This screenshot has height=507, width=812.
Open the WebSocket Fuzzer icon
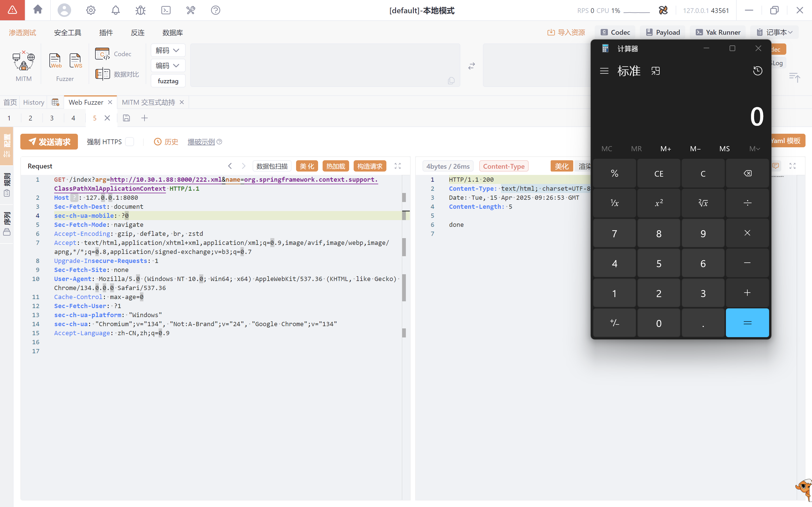tap(75, 61)
